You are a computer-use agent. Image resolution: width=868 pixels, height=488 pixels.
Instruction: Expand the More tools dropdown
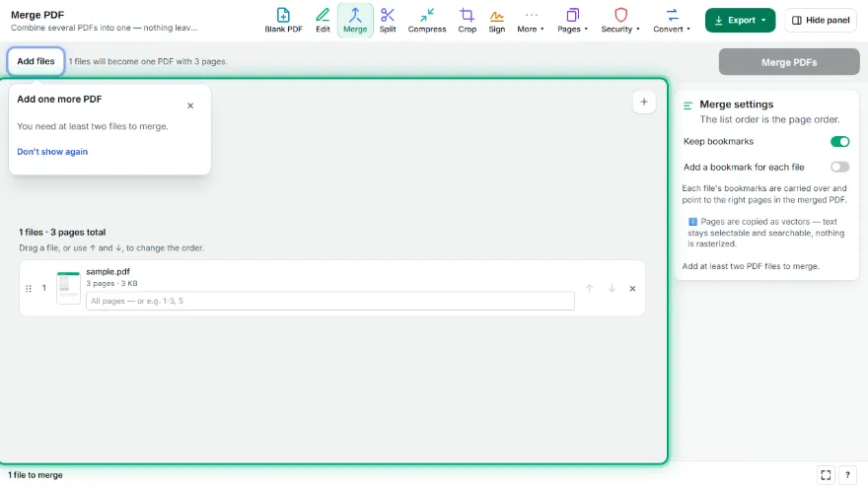tap(531, 21)
